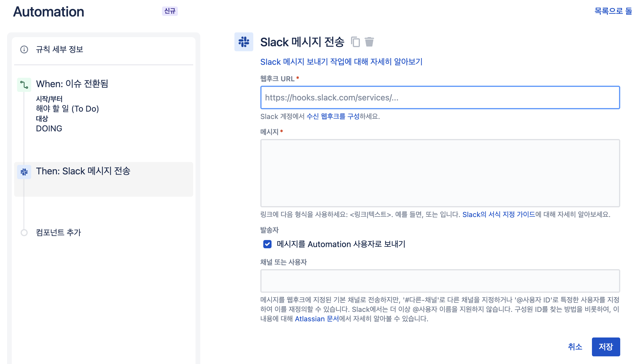Click the Slack icon in the Then step
Image resolution: width=632 pixels, height=364 pixels.
coord(24,172)
